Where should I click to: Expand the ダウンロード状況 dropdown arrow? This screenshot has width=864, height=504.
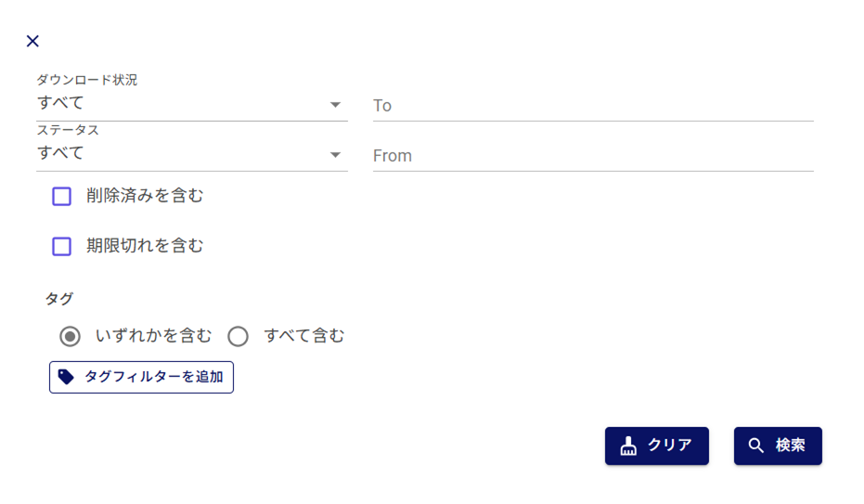tap(336, 105)
